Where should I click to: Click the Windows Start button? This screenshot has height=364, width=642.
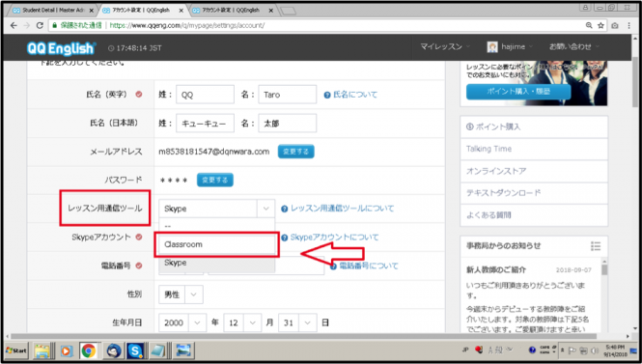point(16,350)
